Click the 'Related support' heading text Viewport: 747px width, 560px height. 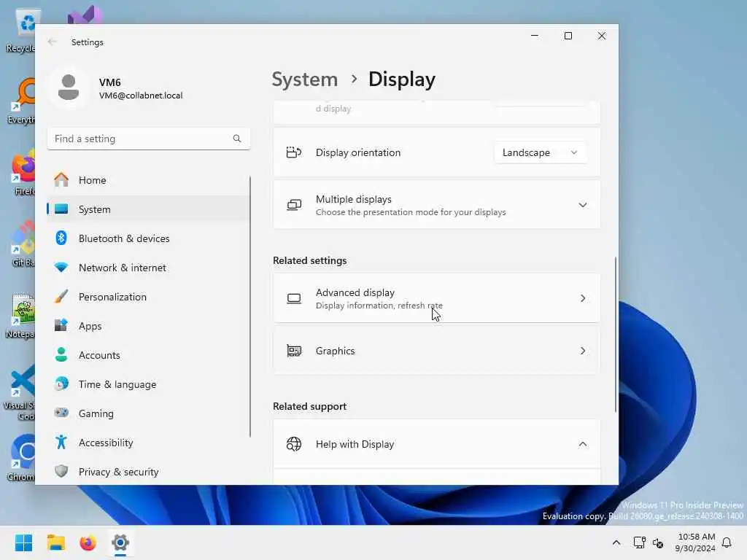click(309, 406)
